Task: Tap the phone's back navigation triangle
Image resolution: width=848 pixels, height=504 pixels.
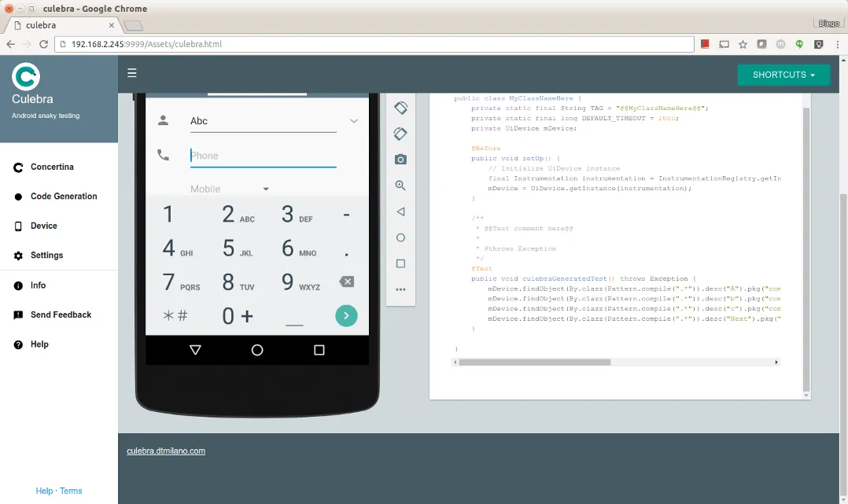Action: tap(196, 350)
